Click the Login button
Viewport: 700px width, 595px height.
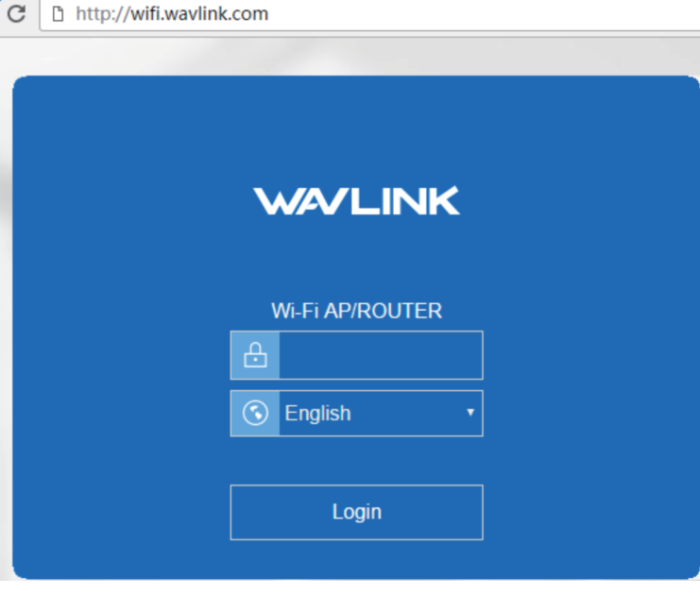[x=357, y=513]
